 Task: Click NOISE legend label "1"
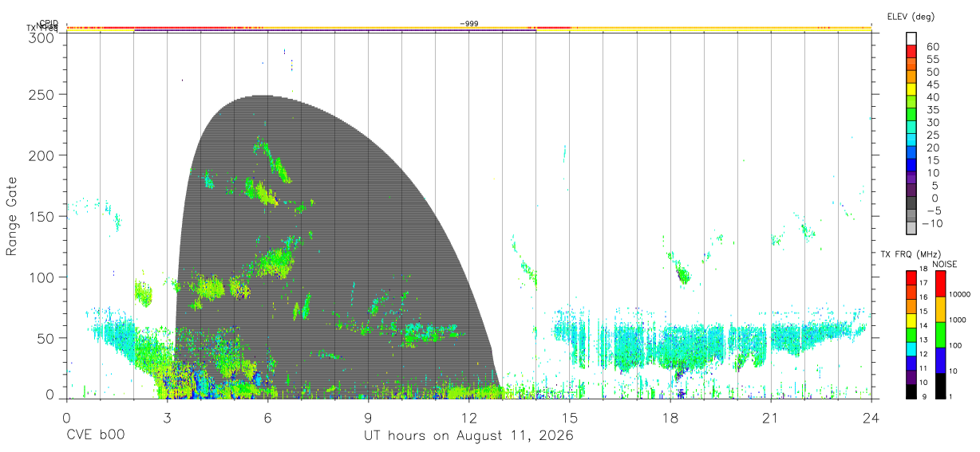click(x=950, y=397)
